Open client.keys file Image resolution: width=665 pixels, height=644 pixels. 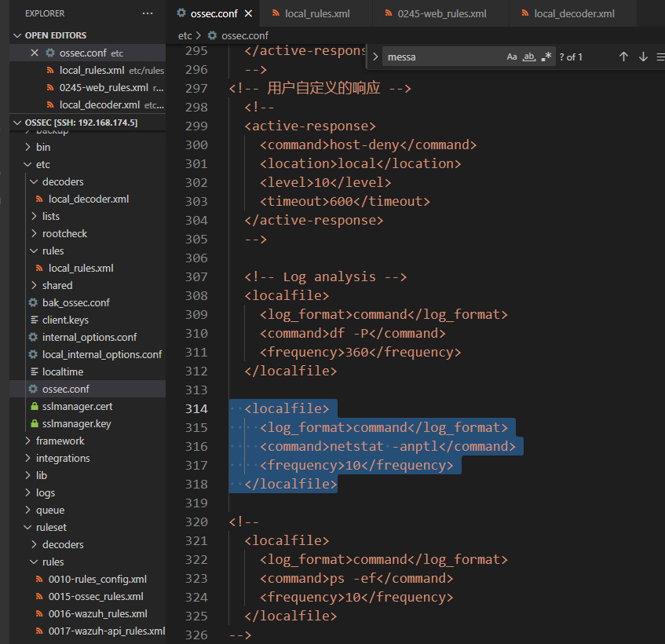pyautogui.click(x=87, y=320)
